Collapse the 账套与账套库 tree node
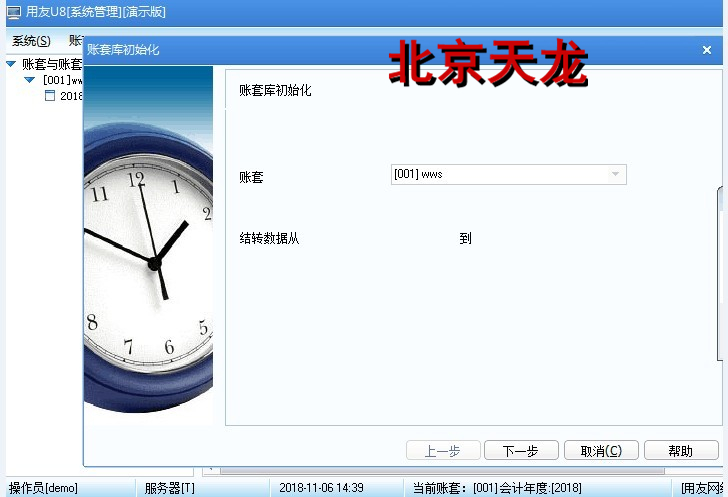The width and height of the screenshot is (728, 497). [x=11, y=64]
